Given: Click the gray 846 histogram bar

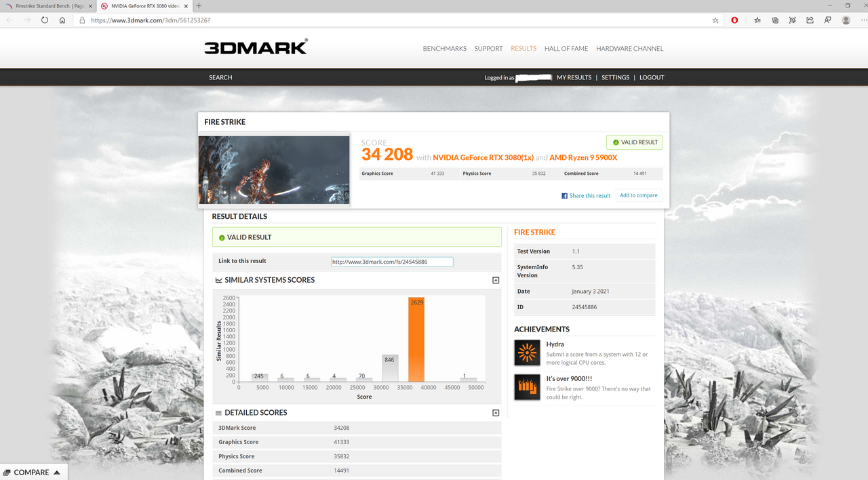Looking at the screenshot, I should 389,368.
